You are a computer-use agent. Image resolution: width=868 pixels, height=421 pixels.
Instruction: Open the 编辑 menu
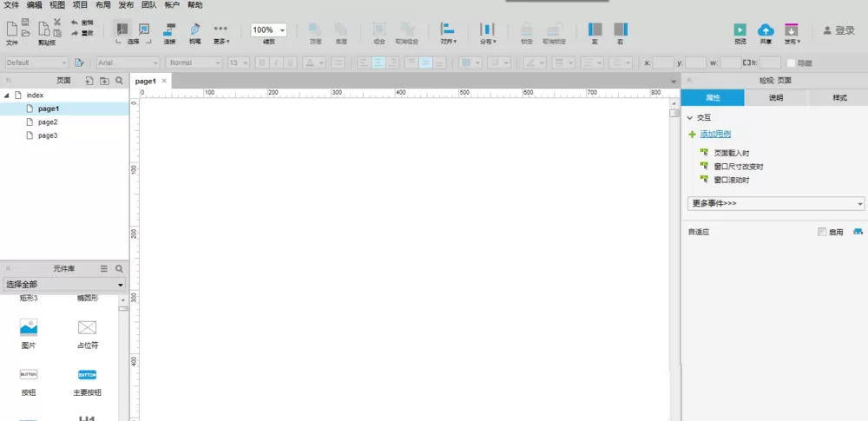[35, 5]
